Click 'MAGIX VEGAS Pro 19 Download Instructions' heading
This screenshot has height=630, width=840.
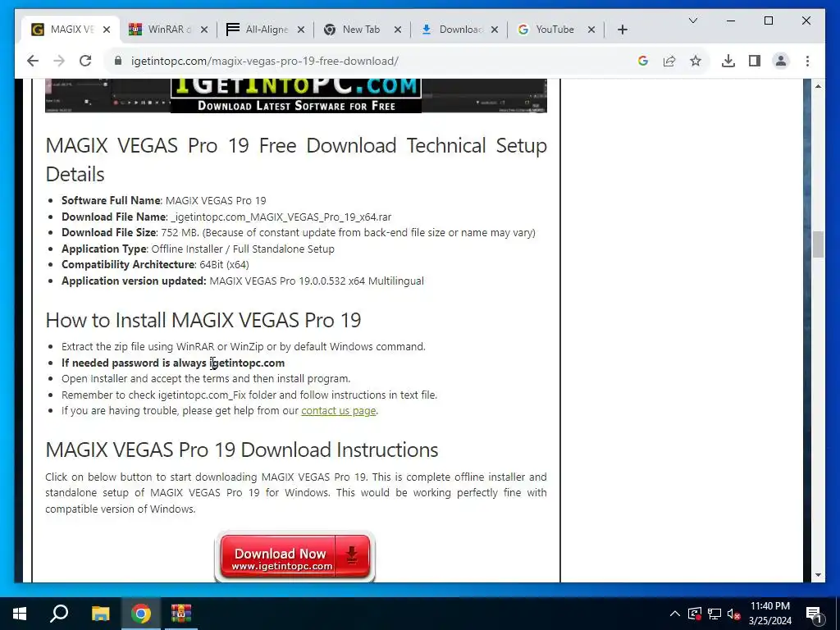click(242, 450)
